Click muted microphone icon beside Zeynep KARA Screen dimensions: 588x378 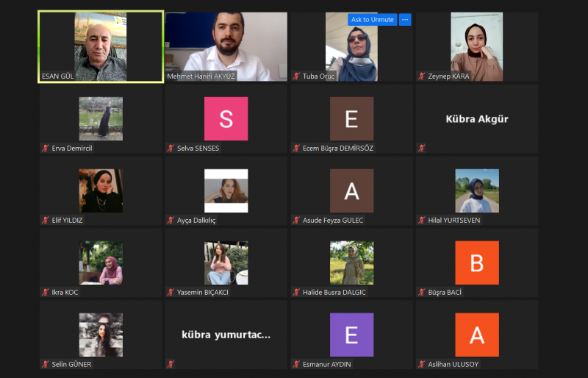coord(422,76)
